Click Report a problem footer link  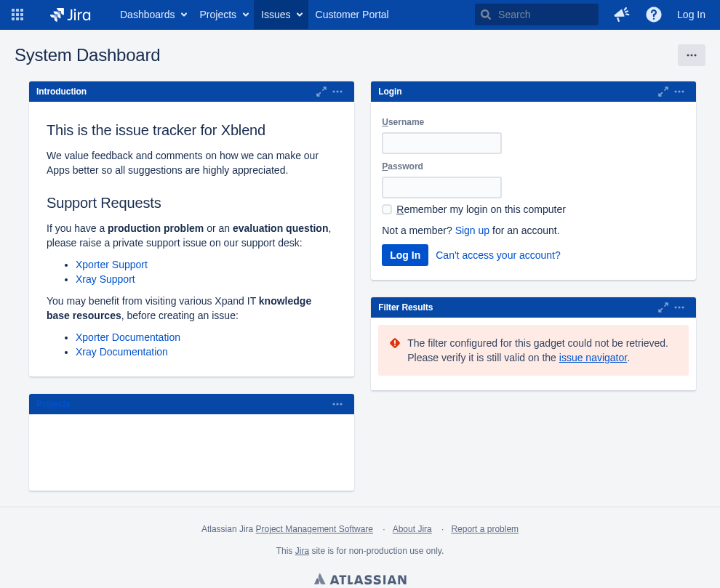[484, 529]
